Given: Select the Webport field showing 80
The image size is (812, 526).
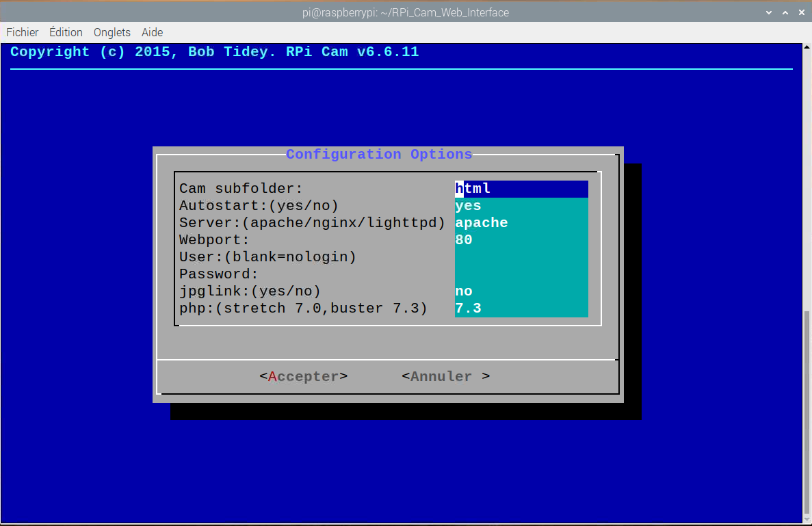Looking at the screenshot, I should point(521,239).
